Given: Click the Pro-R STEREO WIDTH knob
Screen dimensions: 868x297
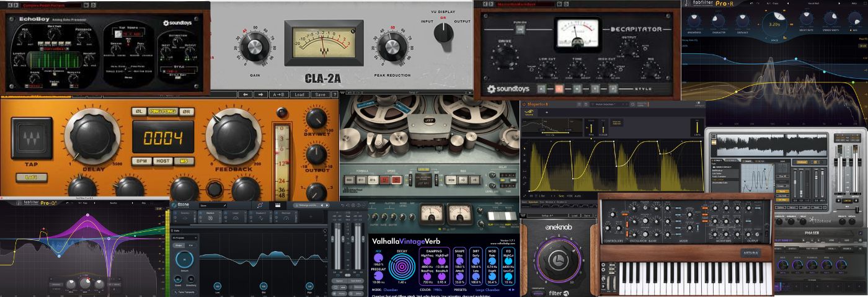Looking at the screenshot, I should 831,19.
